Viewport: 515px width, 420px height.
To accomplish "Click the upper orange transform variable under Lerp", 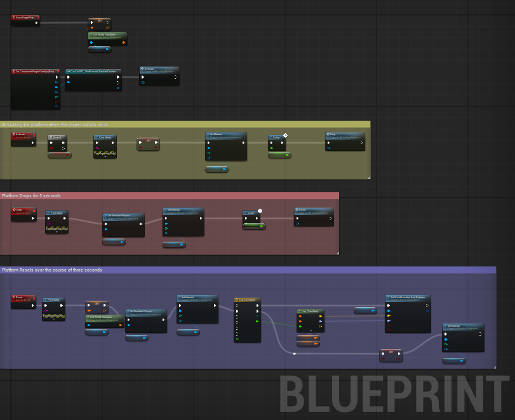I will pos(308,338).
